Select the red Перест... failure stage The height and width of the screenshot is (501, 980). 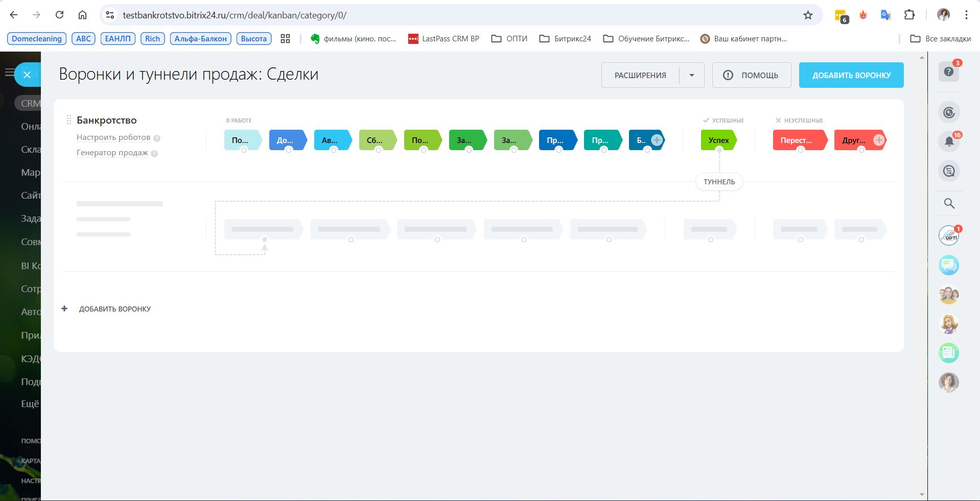[x=800, y=140]
